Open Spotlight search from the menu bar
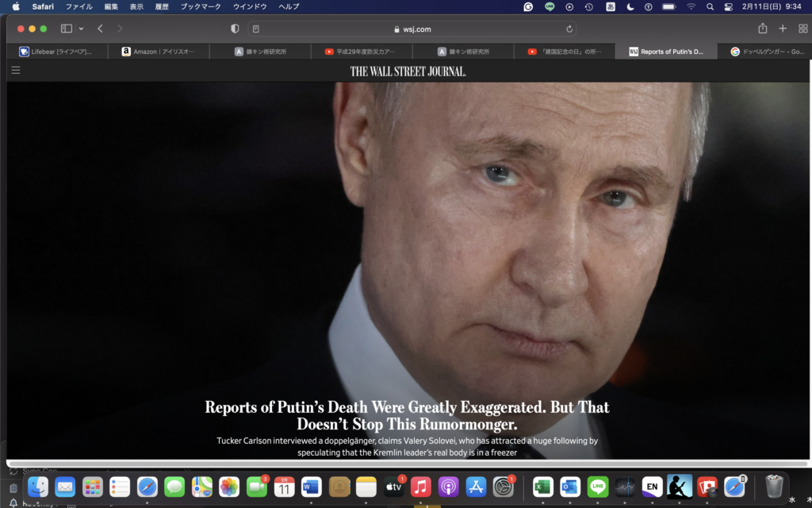The image size is (812, 508). coord(709,7)
